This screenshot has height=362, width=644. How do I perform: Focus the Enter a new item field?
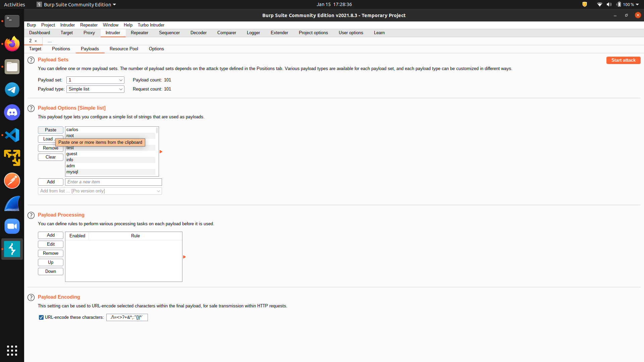[x=113, y=182]
